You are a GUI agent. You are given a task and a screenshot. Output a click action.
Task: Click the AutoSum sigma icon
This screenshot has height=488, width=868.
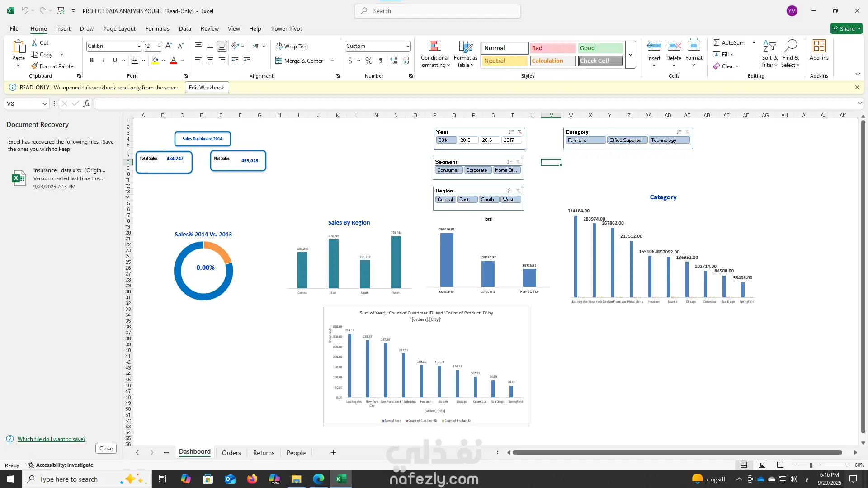pyautogui.click(x=717, y=42)
